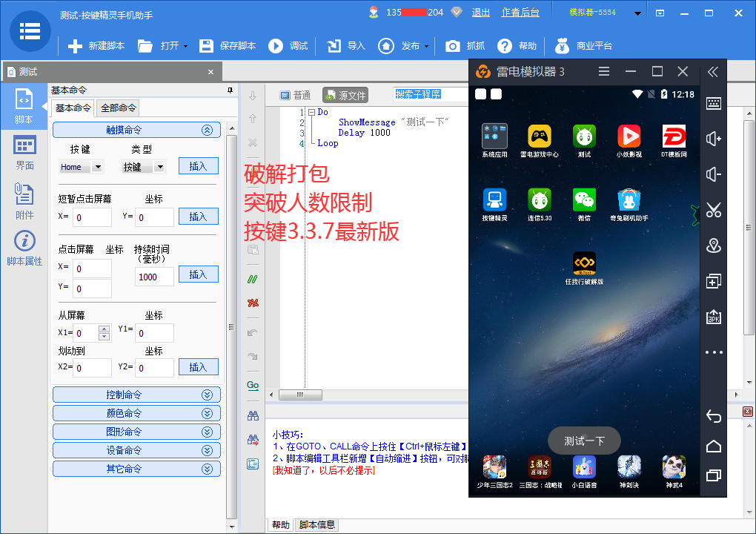Switch to the 全部命令 tab

118,108
